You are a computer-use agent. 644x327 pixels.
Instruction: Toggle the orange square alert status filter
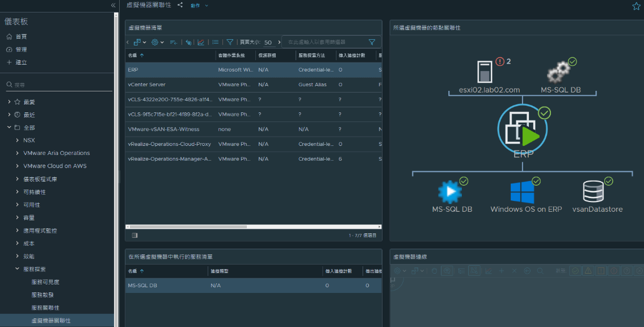pyautogui.click(x=601, y=271)
